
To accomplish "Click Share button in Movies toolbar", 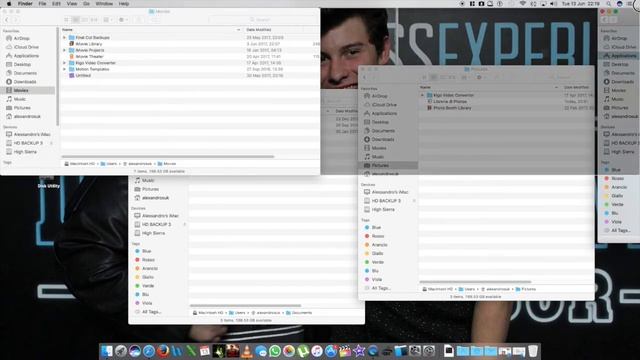I will [139, 20].
